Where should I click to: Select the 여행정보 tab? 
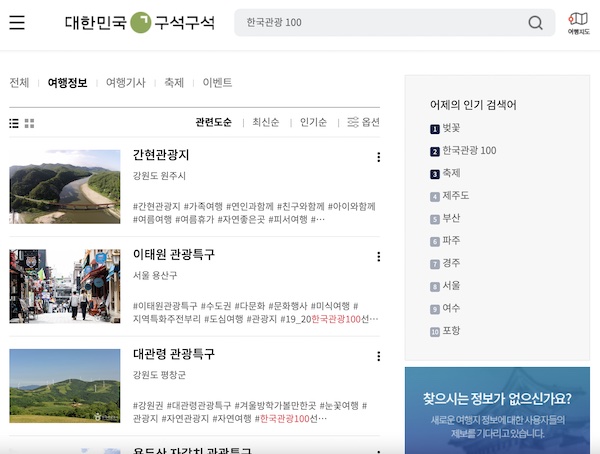(x=67, y=82)
